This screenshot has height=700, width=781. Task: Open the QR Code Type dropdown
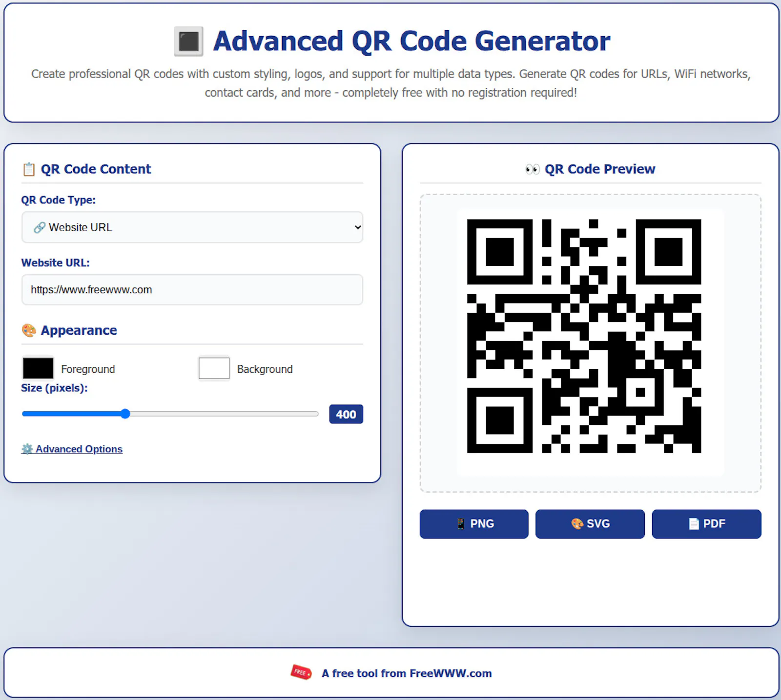click(192, 227)
